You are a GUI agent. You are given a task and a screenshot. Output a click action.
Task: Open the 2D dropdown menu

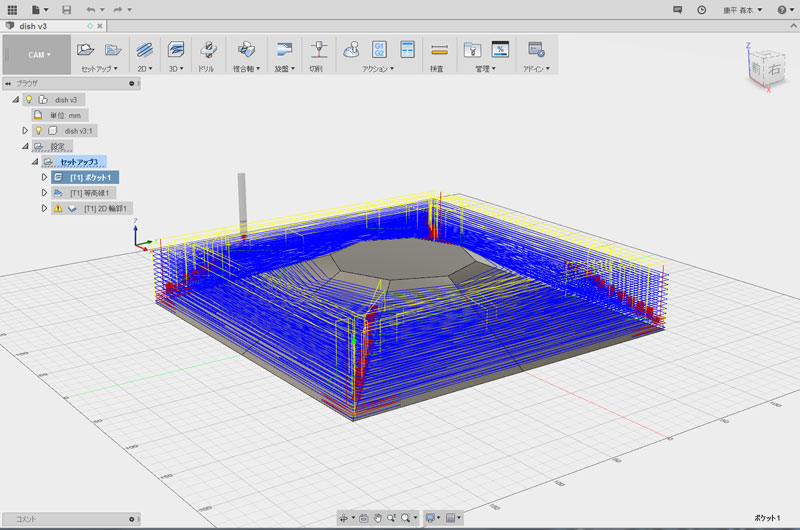[145, 68]
